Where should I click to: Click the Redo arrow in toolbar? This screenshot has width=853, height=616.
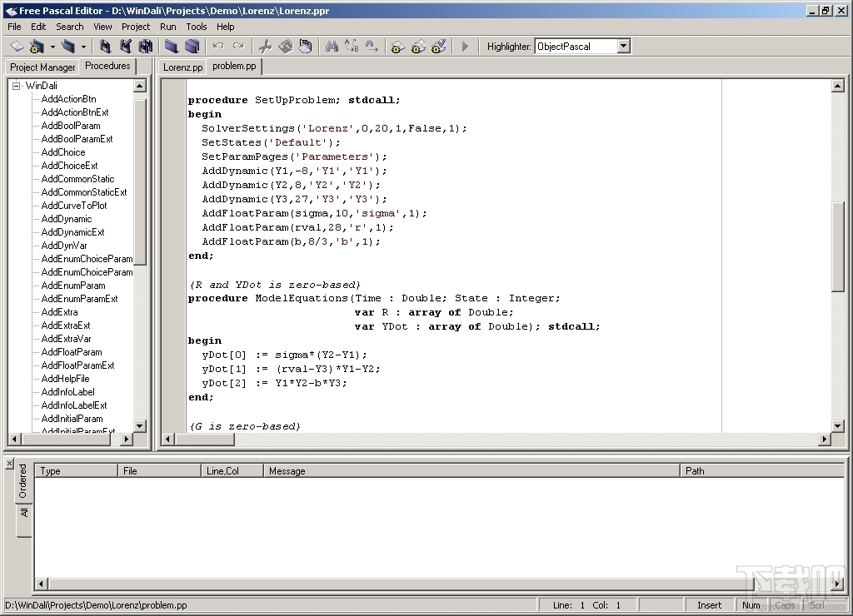click(x=238, y=47)
